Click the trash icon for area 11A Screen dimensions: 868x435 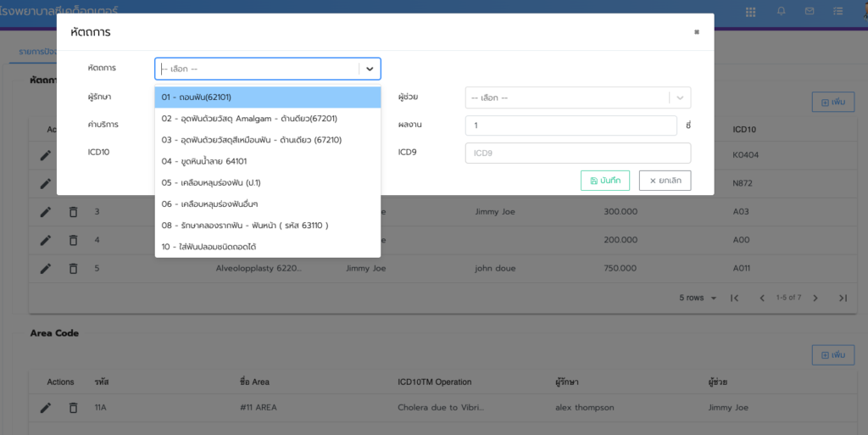coord(73,407)
